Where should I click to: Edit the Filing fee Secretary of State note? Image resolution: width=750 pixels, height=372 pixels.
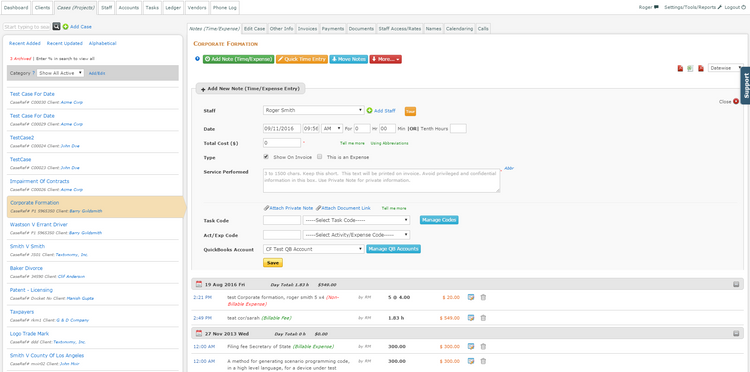click(x=471, y=346)
